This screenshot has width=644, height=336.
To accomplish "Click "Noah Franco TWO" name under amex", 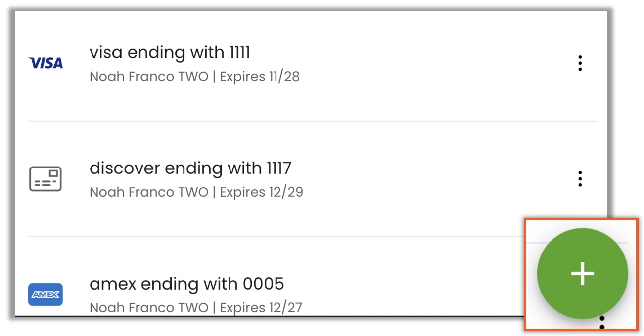I will pos(149,308).
